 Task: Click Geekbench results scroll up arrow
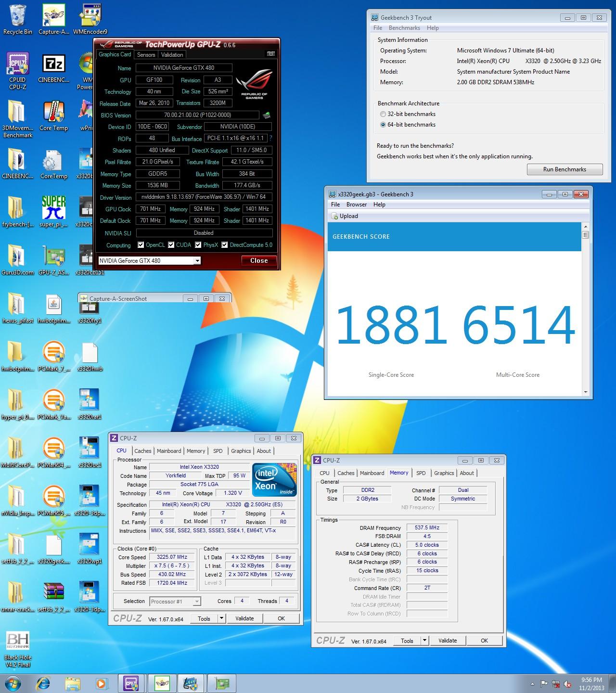click(586, 226)
